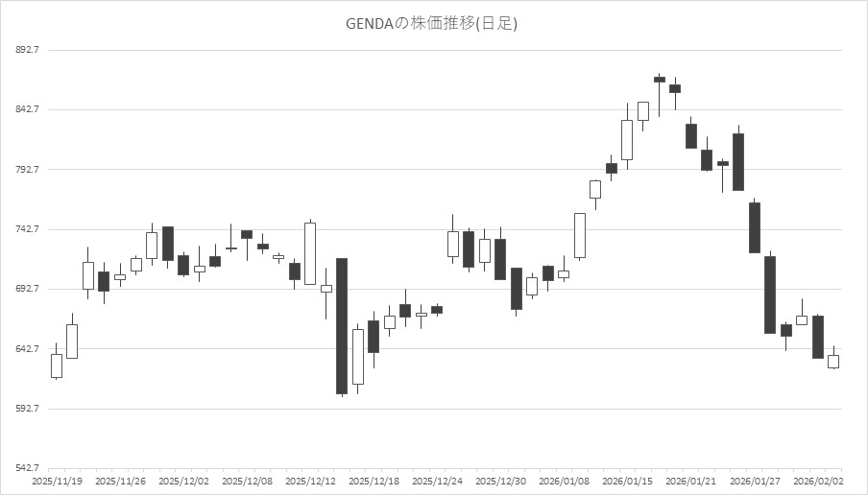Click the 2025/12/24 date axis label
This screenshot has height=495, width=868.
[437, 480]
